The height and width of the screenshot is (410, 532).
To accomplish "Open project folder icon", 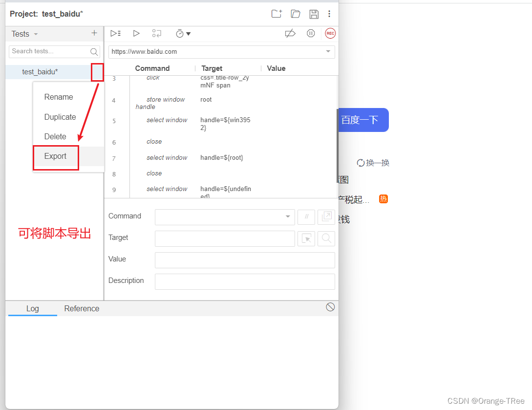I will click(296, 14).
